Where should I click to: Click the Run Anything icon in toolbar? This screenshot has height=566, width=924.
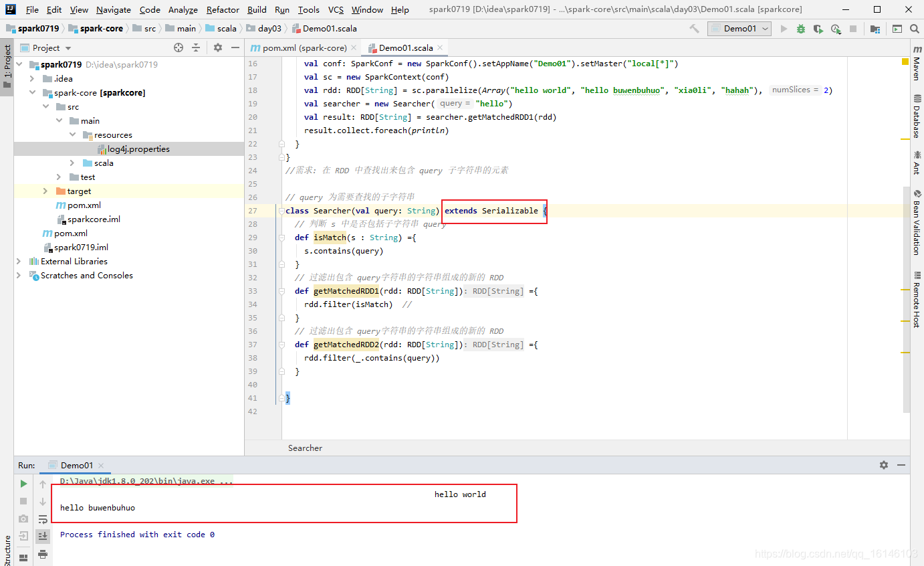click(897, 29)
